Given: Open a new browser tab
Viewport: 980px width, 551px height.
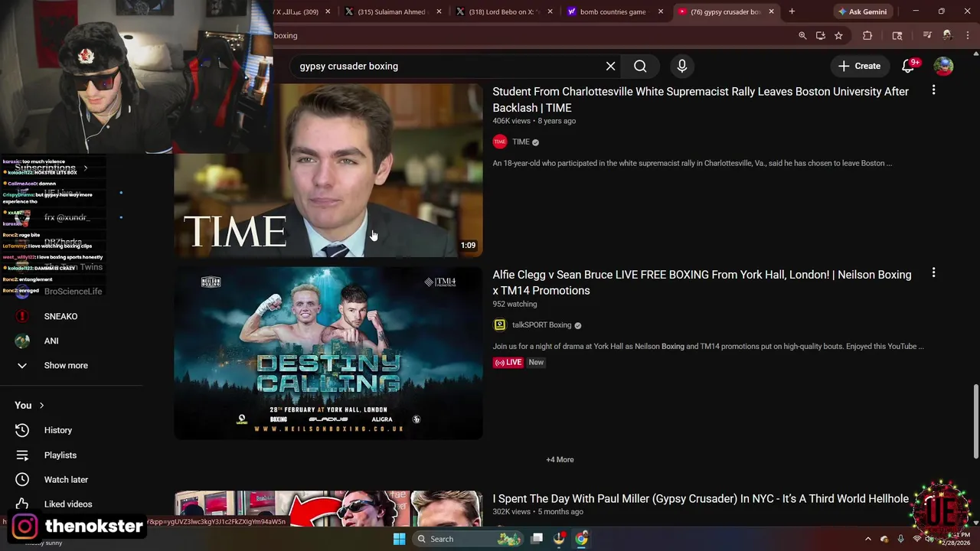Looking at the screenshot, I should (x=792, y=11).
